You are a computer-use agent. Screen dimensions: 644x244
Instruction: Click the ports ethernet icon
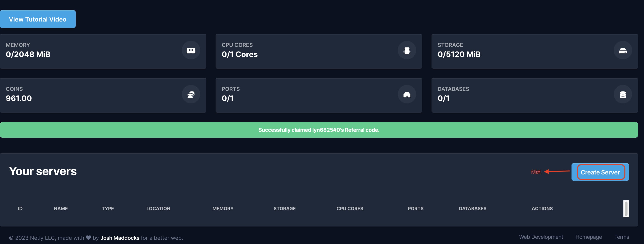coord(407,95)
